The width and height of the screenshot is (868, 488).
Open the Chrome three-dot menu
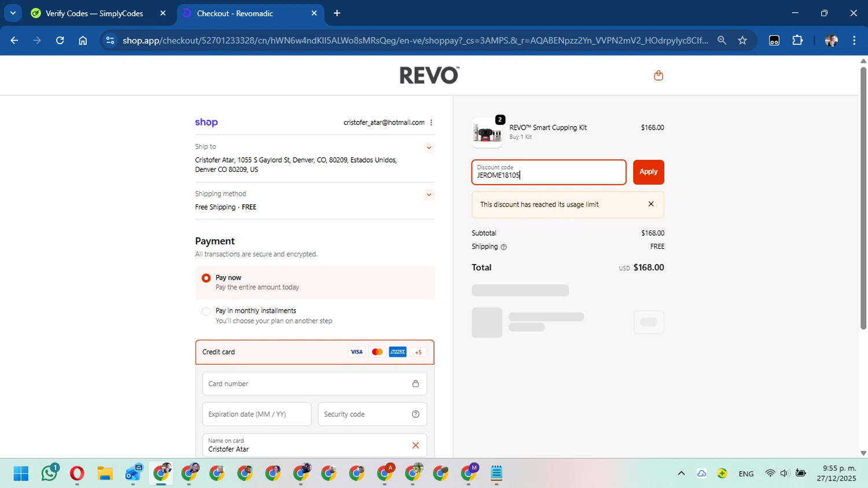click(x=854, y=41)
